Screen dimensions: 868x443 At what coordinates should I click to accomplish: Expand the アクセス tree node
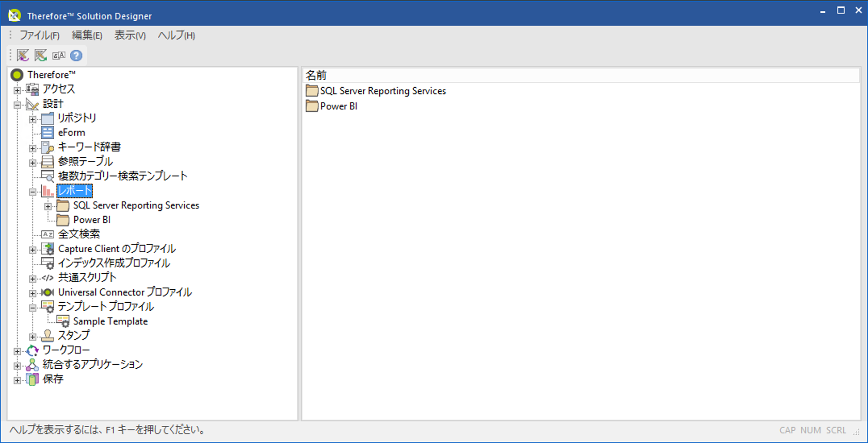17,90
